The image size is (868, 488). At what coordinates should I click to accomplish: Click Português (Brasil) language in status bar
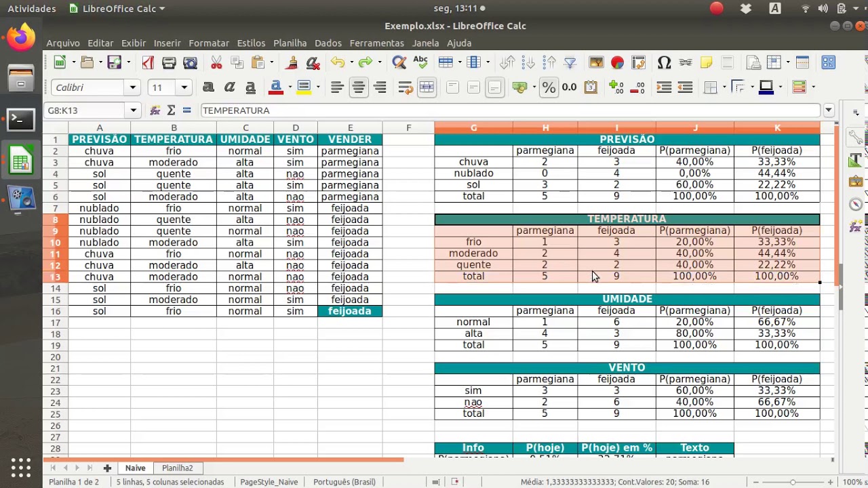tap(344, 482)
